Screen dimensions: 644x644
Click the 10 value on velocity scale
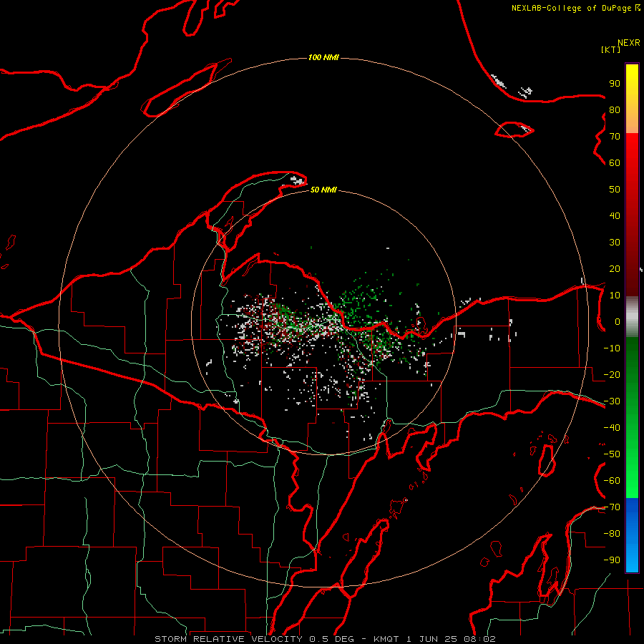tap(615, 296)
